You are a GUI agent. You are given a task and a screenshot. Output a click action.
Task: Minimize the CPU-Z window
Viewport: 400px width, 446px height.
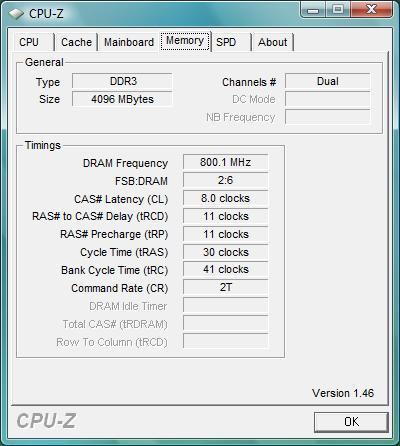tap(312, 10)
